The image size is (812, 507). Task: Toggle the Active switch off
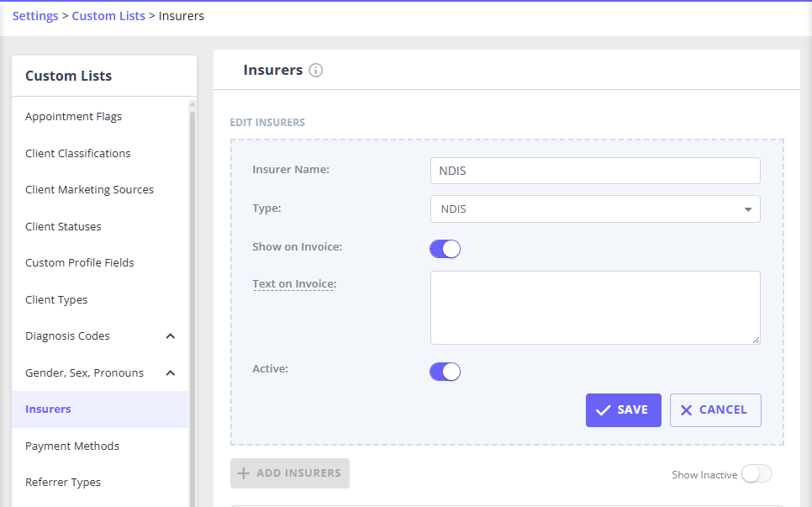click(x=445, y=372)
